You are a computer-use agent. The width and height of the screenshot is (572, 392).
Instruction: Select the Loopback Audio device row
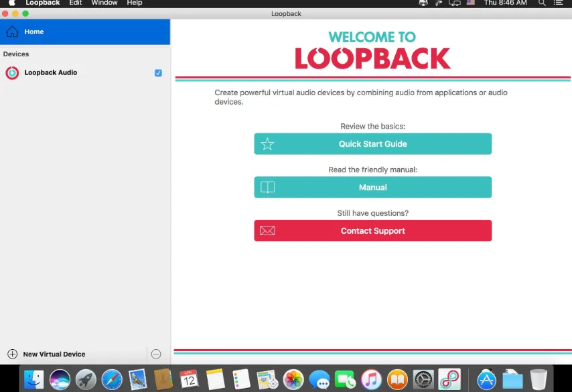[85, 72]
